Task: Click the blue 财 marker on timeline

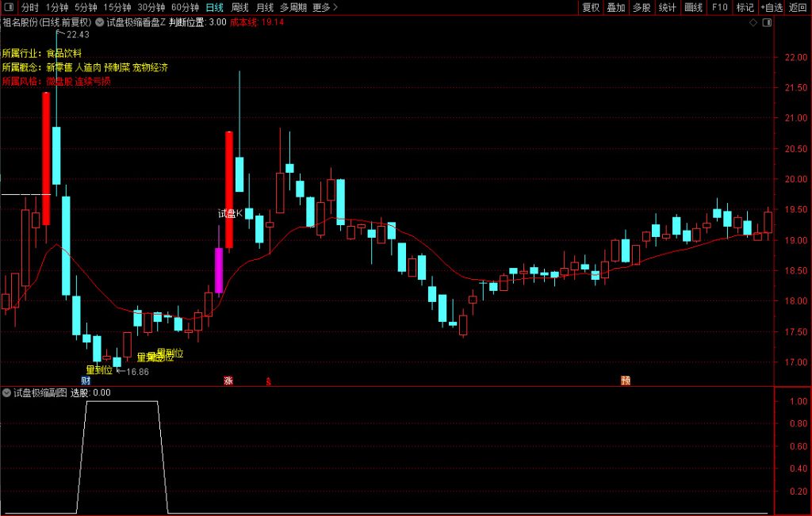Action: 86,380
